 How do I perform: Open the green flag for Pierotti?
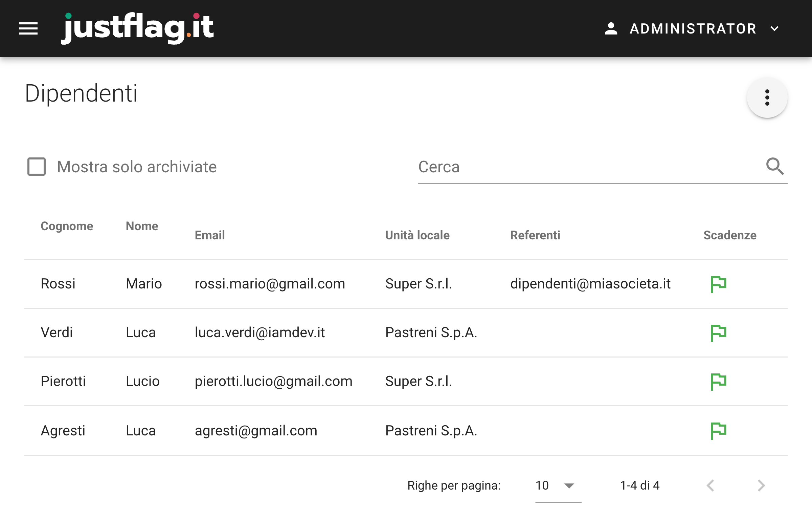pyautogui.click(x=719, y=381)
